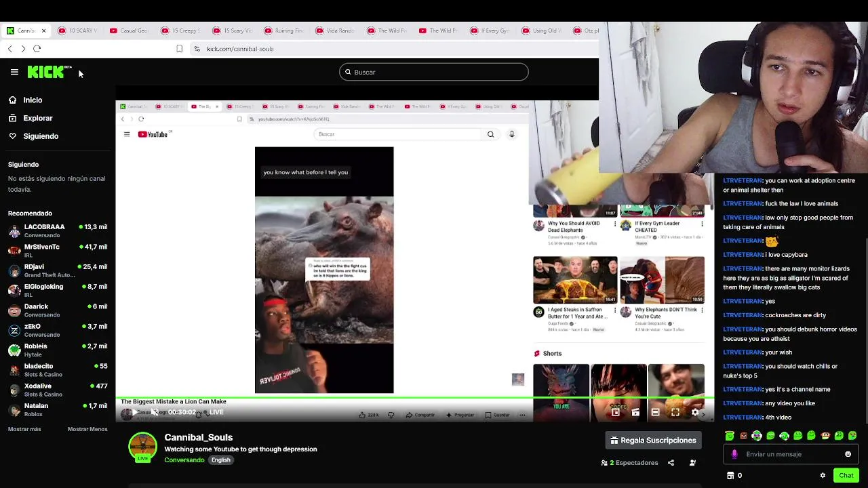868x488 pixels.
Task: Open recommended channel MrStivenTc
Action: pyautogui.click(x=58, y=251)
